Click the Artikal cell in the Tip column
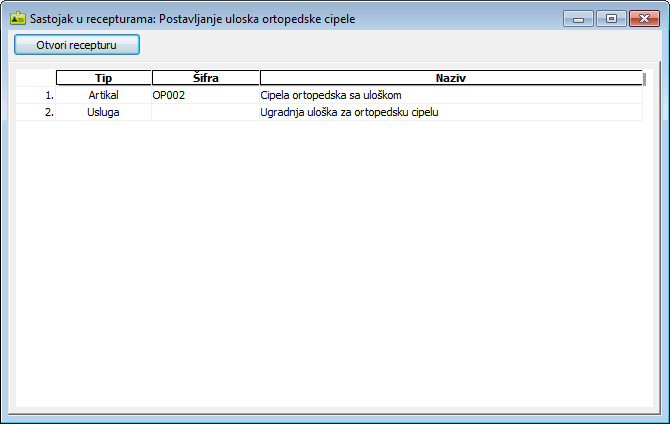This screenshot has height=424, width=670. pos(104,95)
